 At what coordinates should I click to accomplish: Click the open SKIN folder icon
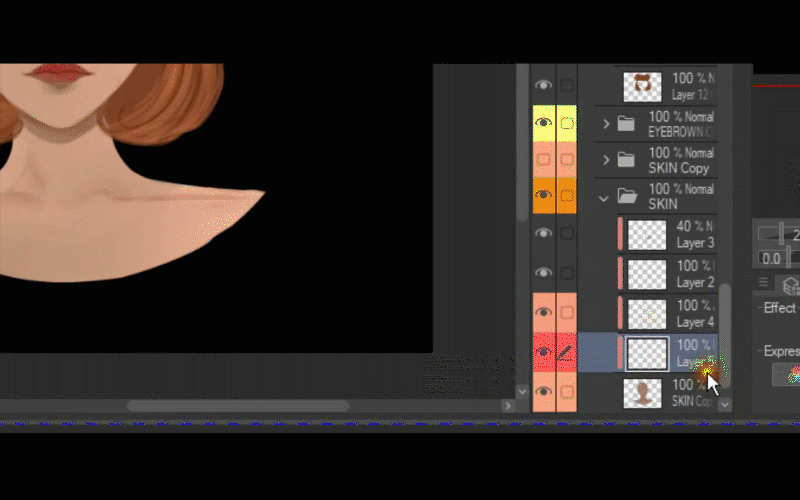tap(627, 196)
